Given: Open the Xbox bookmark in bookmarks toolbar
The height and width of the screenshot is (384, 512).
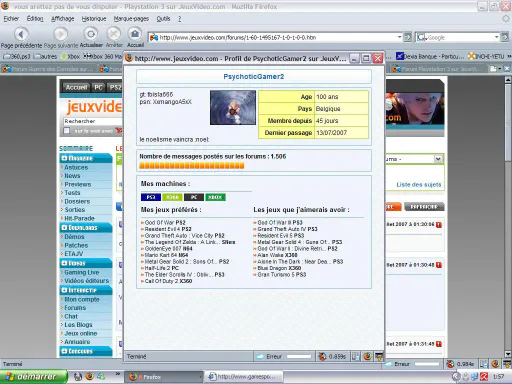Looking at the screenshot, I should (70, 57).
